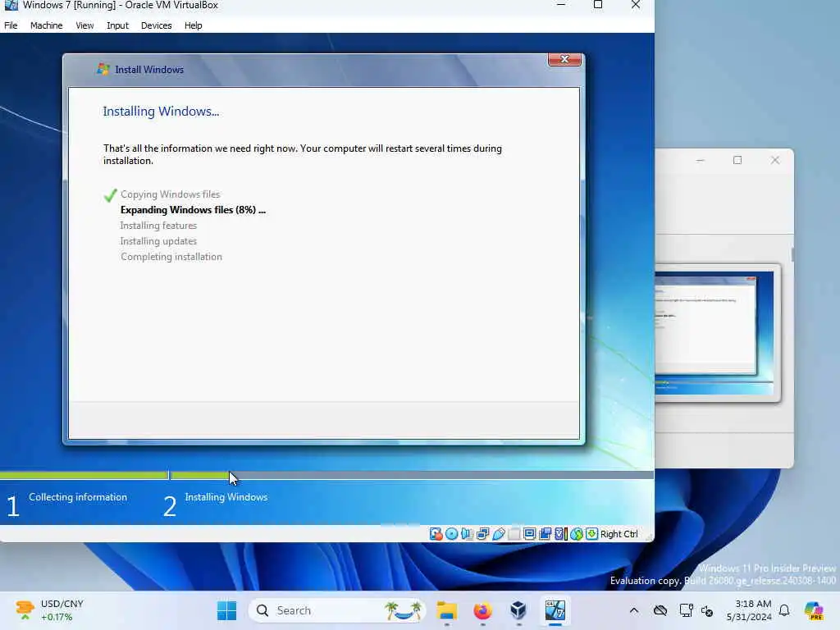Click the hard disk activity status icon
Screen dimensions: 840x630
(436, 533)
